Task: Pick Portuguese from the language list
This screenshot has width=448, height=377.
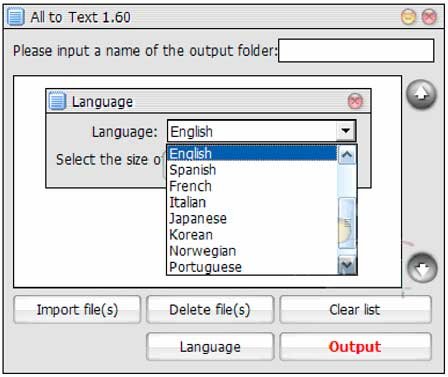Action: (x=252, y=267)
